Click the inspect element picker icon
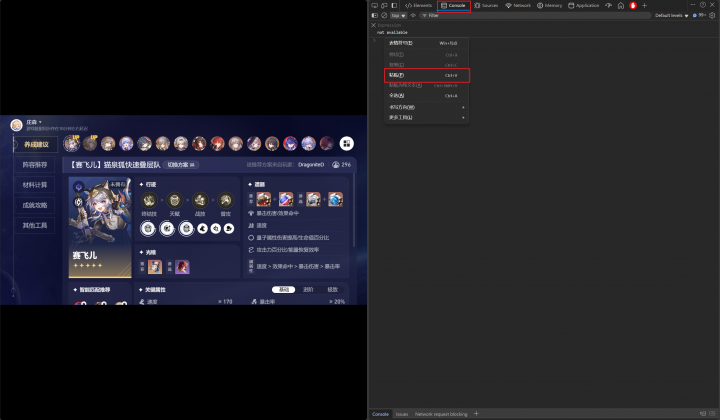Image resolution: width=720 pixels, height=420 pixels. (x=374, y=6)
